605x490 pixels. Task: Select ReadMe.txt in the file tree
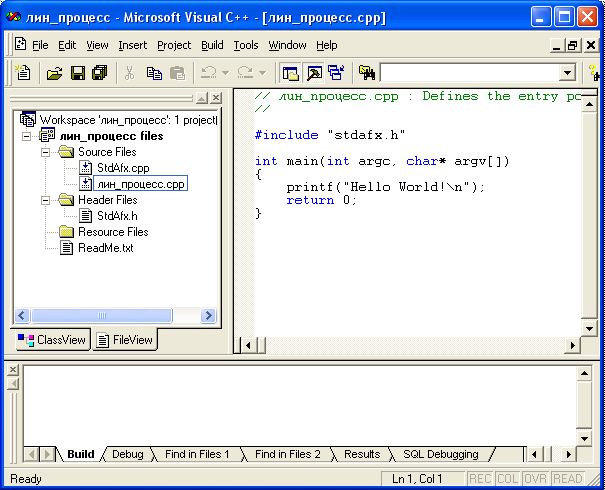click(106, 248)
